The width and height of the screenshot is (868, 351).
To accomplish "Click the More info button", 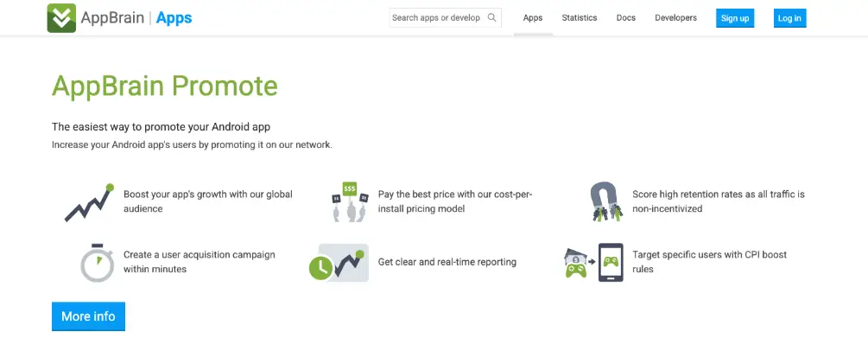I will (x=89, y=316).
